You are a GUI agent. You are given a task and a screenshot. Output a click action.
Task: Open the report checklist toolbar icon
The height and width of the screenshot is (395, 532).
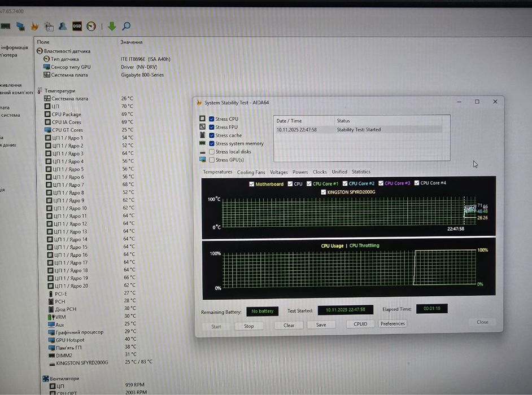(x=49, y=26)
